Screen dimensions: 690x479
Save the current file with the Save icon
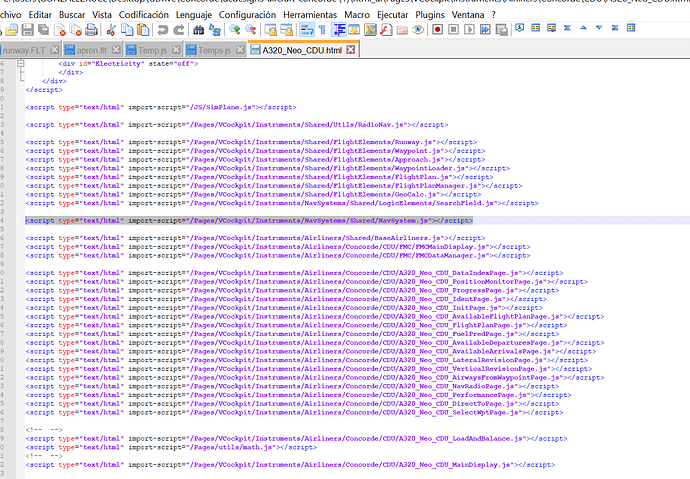click(x=28, y=30)
